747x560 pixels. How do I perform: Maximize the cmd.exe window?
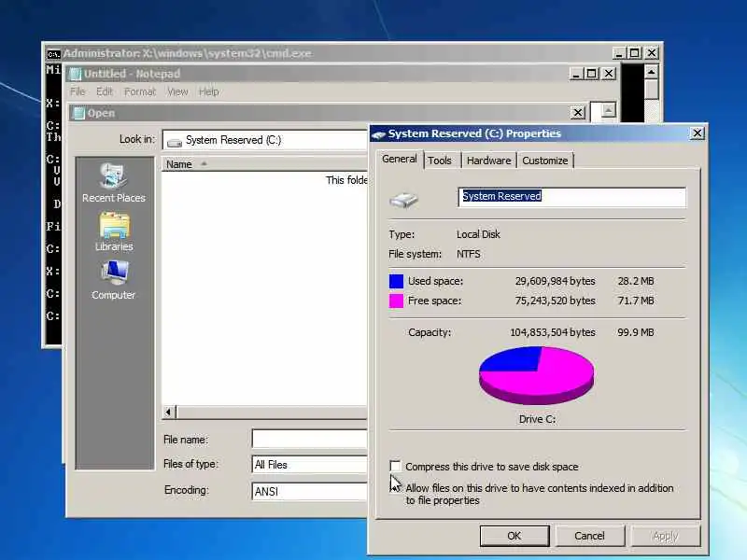click(x=635, y=53)
